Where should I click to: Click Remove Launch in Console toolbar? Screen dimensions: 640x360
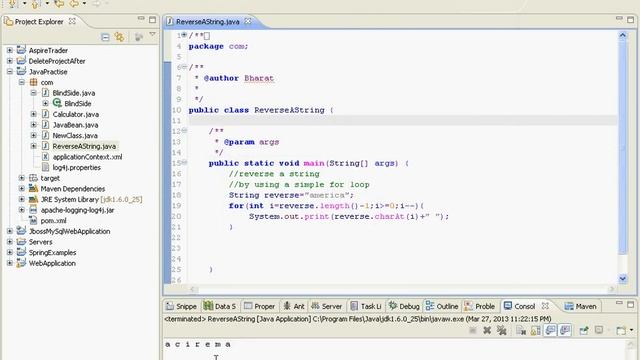coord(487,330)
